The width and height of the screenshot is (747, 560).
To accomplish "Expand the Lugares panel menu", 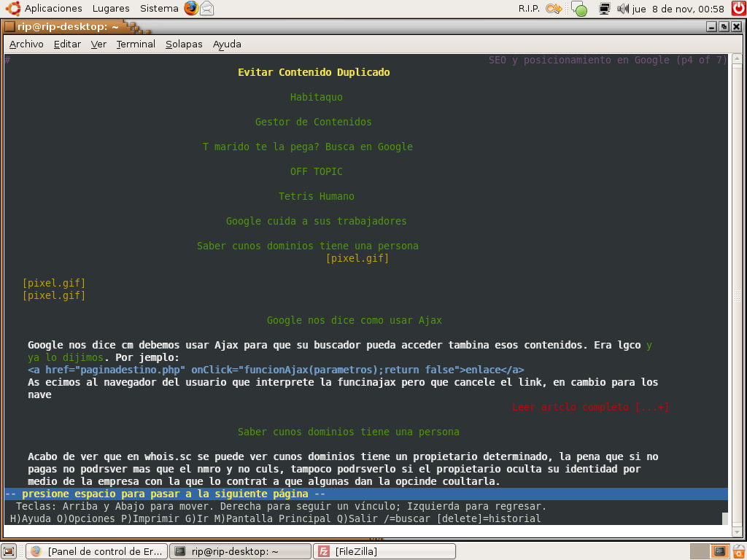I will pyautogui.click(x=111, y=9).
